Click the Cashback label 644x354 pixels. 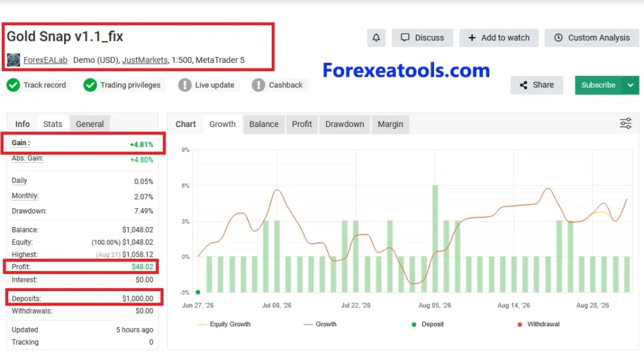click(286, 85)
